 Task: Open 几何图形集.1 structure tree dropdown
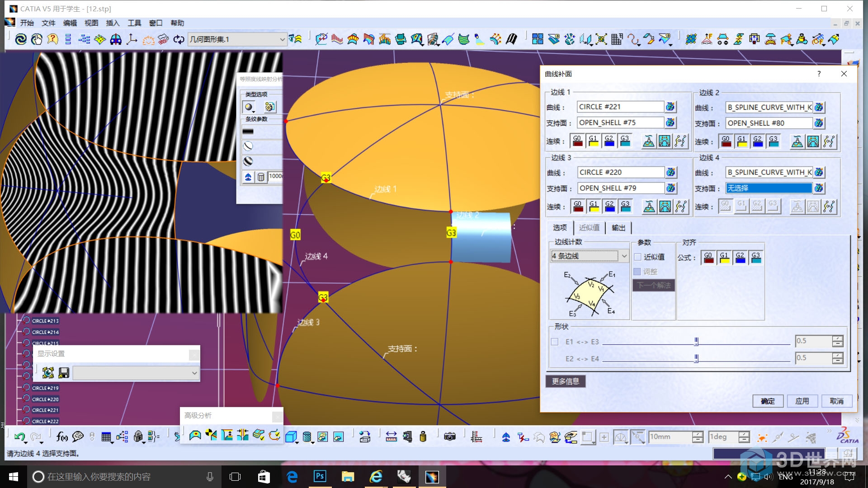pyautogui.click(x=279, y=39)
